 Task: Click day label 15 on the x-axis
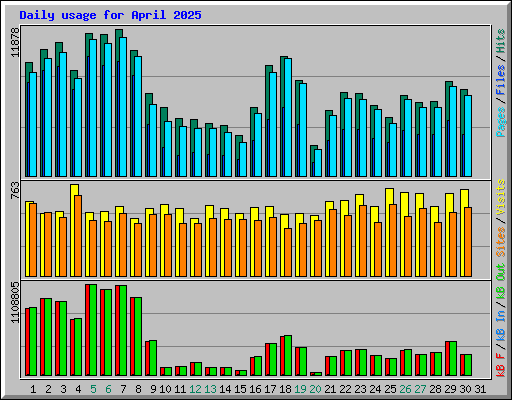point(240,389)
